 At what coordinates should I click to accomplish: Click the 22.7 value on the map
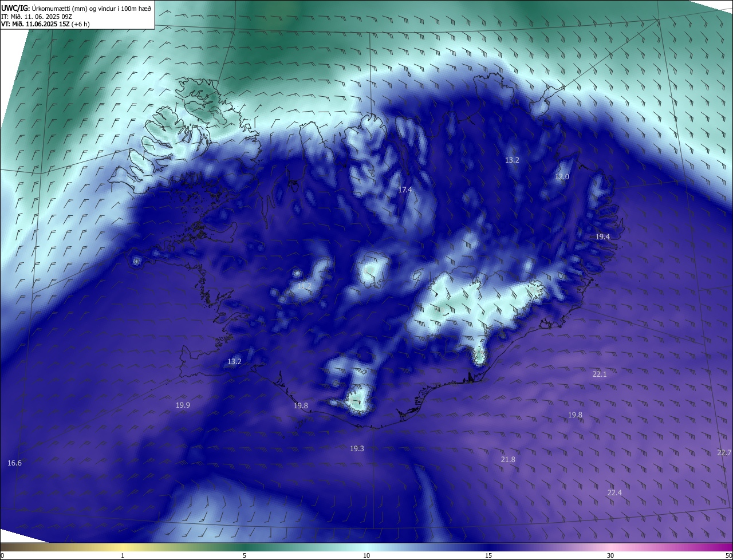point(724,452)
